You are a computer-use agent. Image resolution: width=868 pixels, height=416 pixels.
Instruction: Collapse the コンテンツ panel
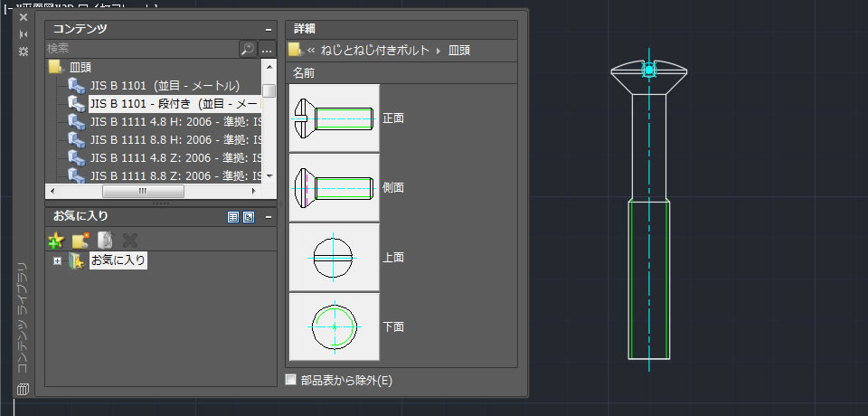click(x=269, y=30)
